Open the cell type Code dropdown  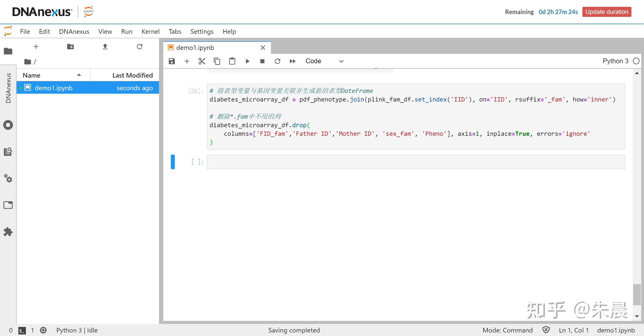[x=324, y=61]
